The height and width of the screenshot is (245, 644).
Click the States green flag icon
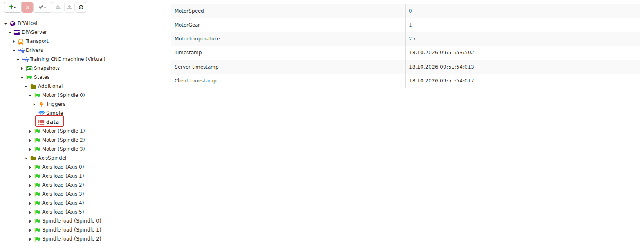tap(29, 78)
